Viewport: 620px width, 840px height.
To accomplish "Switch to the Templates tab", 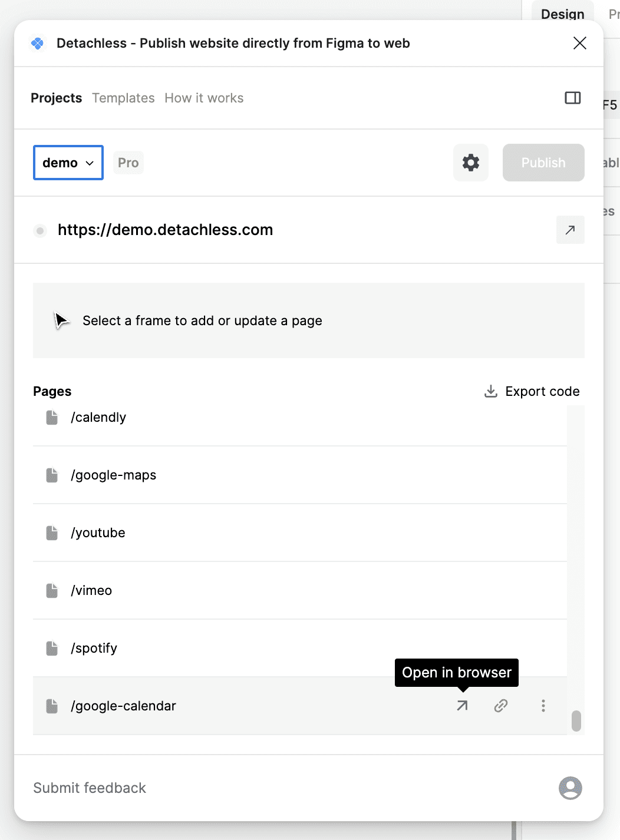I will click(x=123, y=98).
